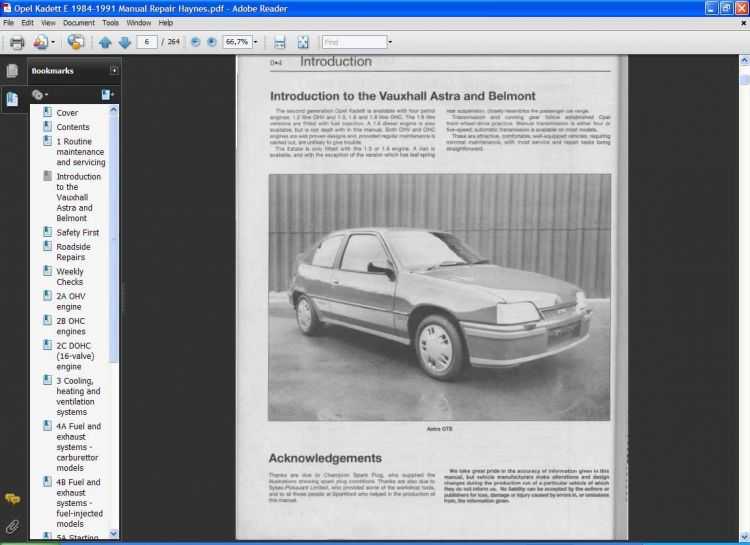
Task: Click the page number field showing 6
Action: [147, 42]
